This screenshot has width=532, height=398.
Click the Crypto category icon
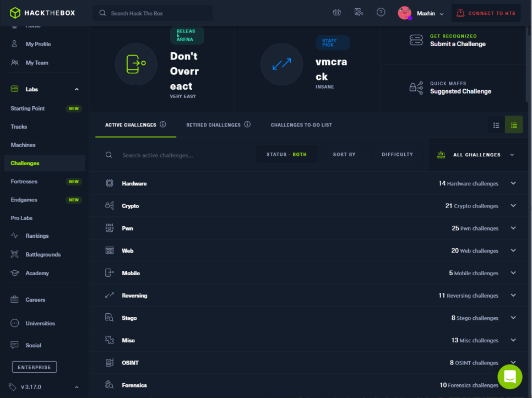click(109, 205)
